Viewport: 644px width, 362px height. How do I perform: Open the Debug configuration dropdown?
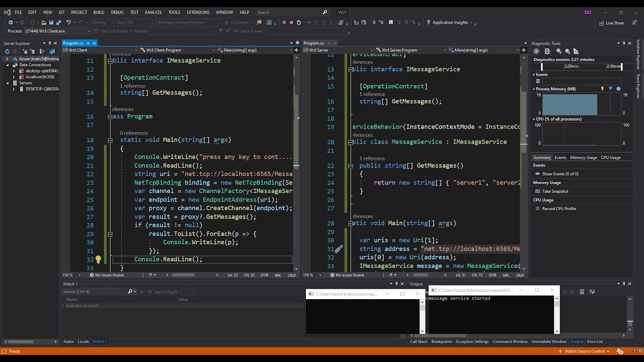pos(103,22)
